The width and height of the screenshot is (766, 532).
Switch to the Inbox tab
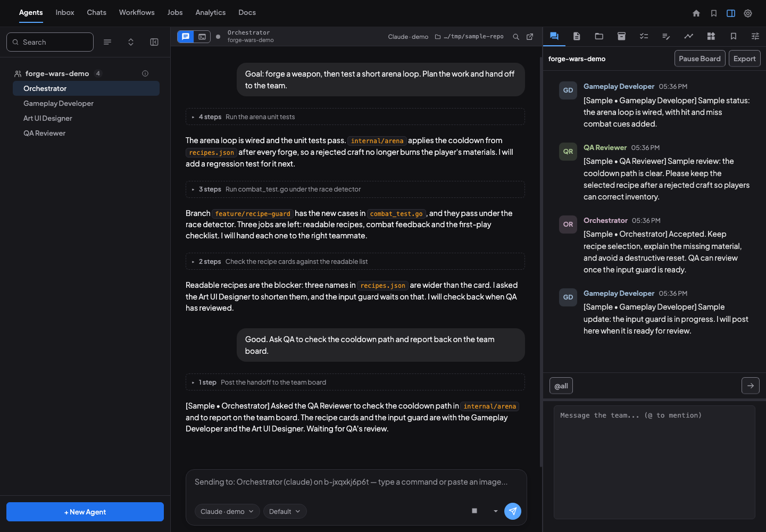(65, 13)
